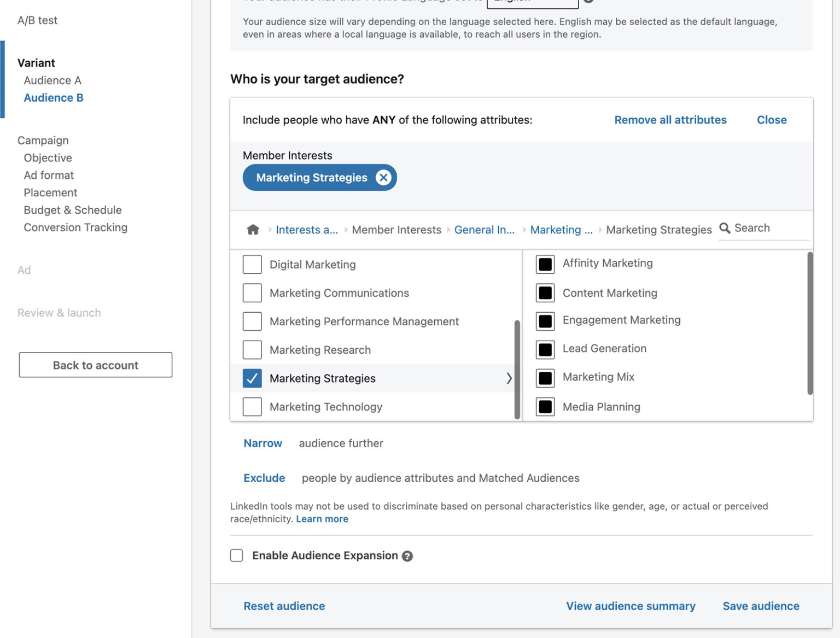
Task: Open the Member Interests breadcrumb level
Action: (396, 230)
